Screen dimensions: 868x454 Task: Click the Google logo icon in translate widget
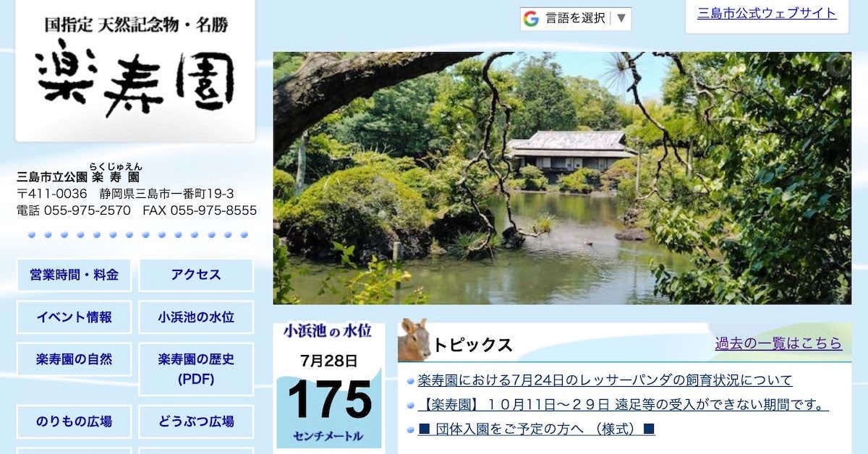(532, 19)
